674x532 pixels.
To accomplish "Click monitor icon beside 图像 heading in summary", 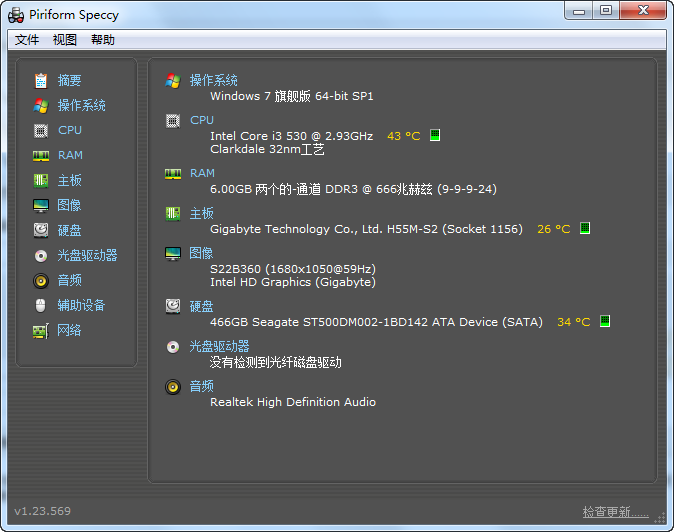I will pos(173,254).
